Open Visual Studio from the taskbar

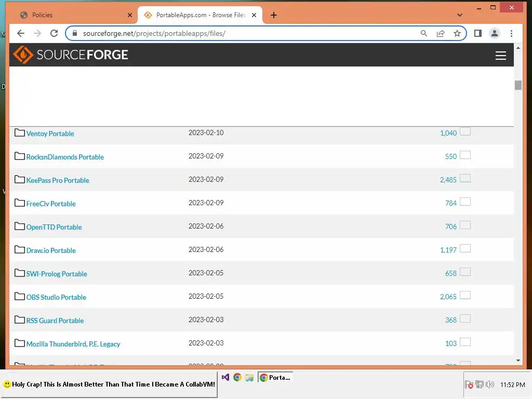pos(225,377)
